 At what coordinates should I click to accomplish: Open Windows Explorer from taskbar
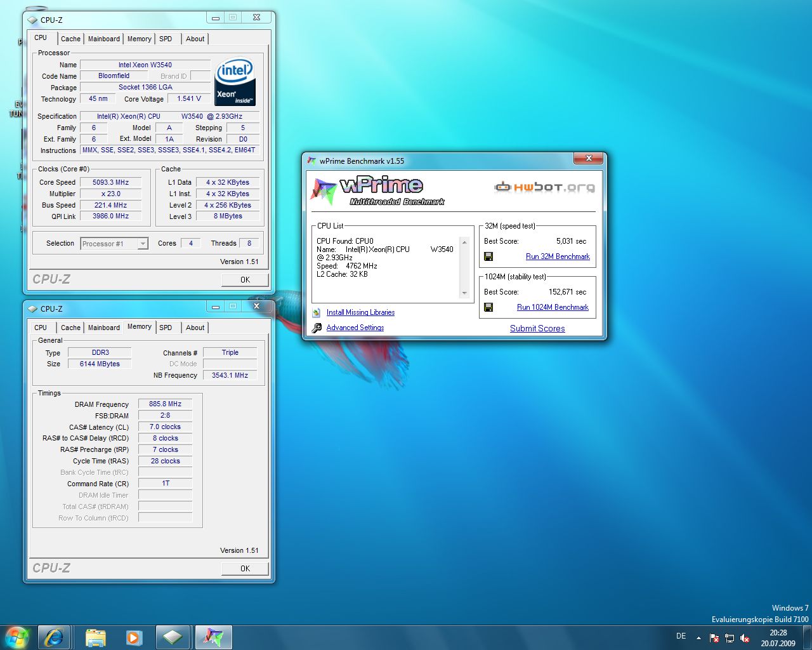click(x=95, y=637)
